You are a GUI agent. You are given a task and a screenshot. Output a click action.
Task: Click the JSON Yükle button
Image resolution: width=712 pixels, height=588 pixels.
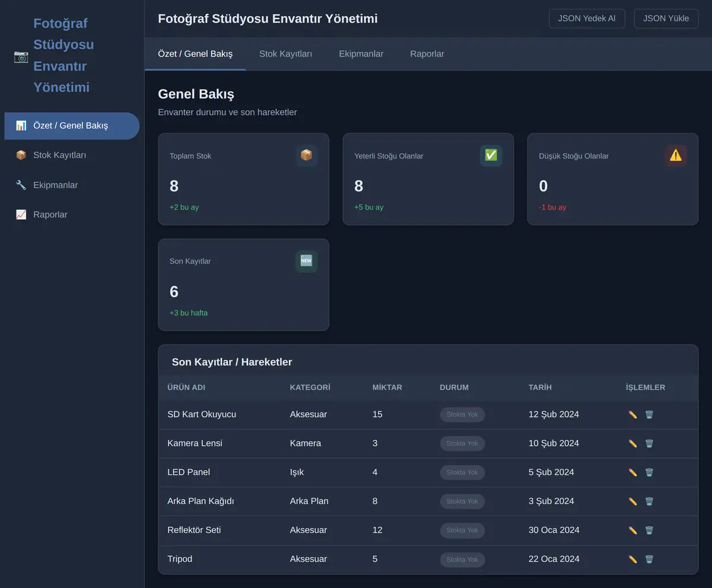click(x=666, y=18)
